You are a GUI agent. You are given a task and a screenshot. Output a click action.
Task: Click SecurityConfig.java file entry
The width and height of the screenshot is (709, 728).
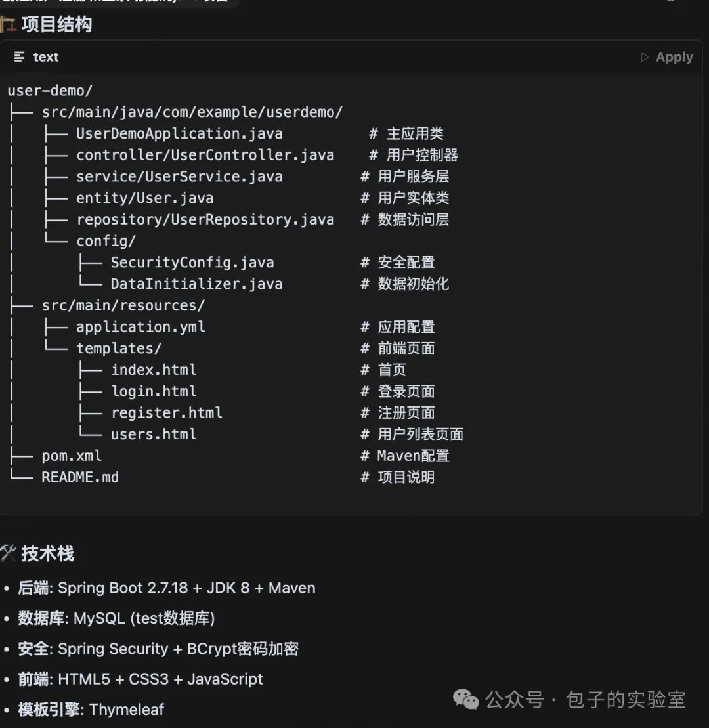pyautogui.click(x=192, y=263)
